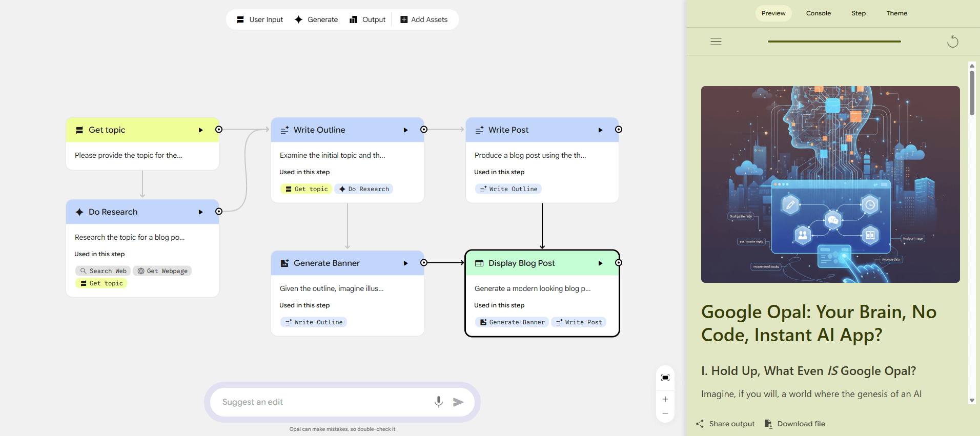The height and width of the screenshot is (436, 980).
Task: Click Add Assets in toolbar
Action: pos(424,19)
